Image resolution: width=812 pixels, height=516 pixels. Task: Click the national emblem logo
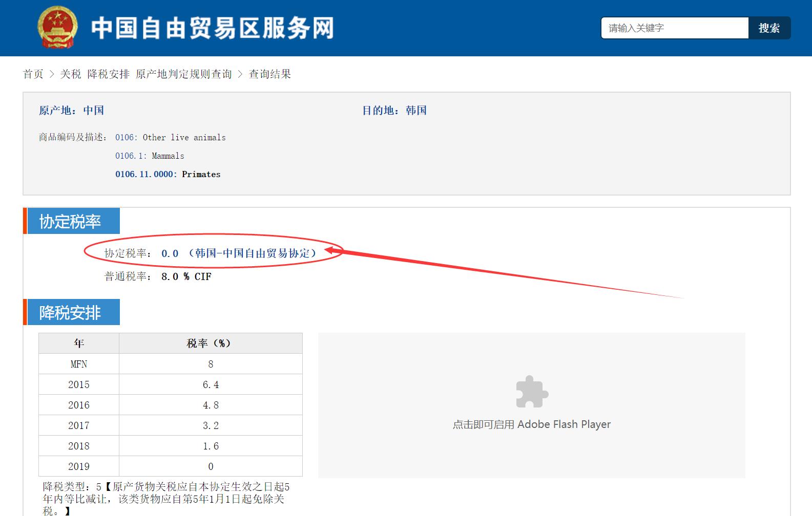click(x=57, y=28)
